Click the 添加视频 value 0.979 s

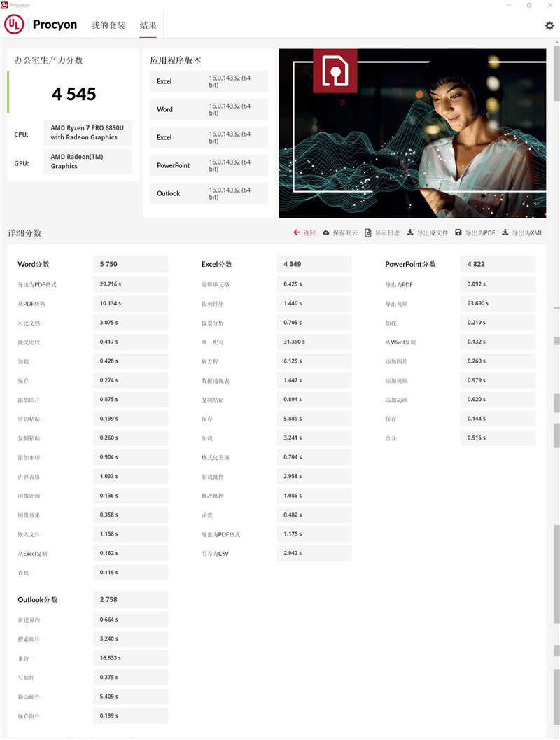pos(498,380)
